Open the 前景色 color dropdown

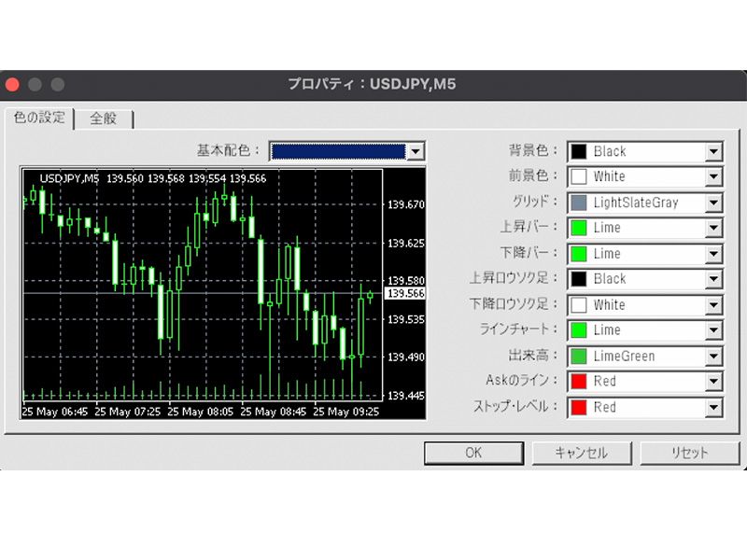[x=715, y=176]
